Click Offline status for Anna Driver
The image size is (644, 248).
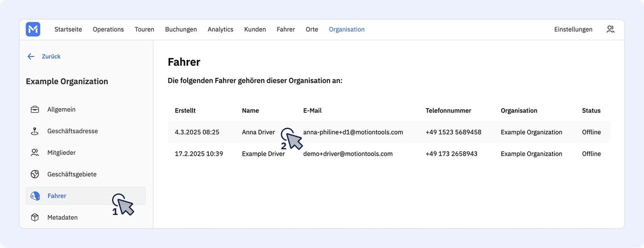pos(591,132)
